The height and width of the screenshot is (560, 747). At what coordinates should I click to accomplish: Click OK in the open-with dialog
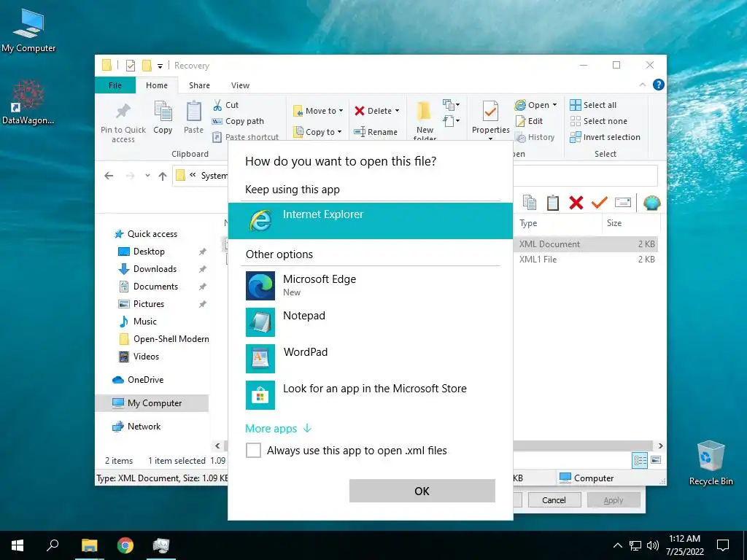pyautogui.click(x=422, y=491)
